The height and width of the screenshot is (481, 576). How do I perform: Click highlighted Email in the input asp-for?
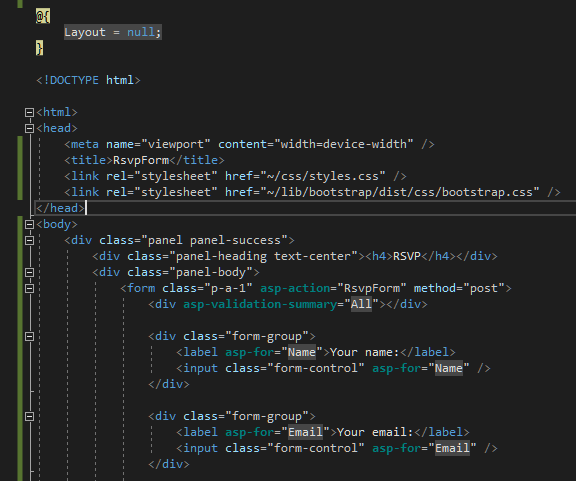(x=452, y=448)
